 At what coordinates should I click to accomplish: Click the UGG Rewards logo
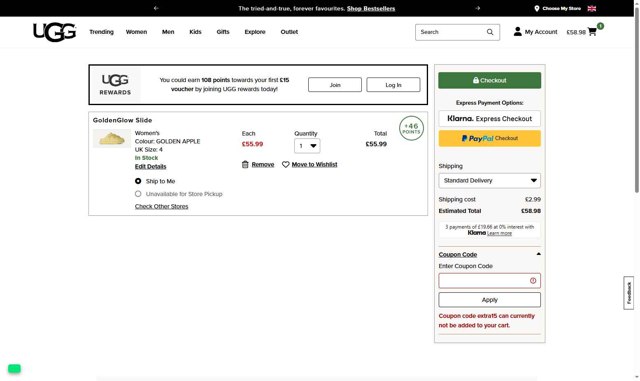click(115, 85)
